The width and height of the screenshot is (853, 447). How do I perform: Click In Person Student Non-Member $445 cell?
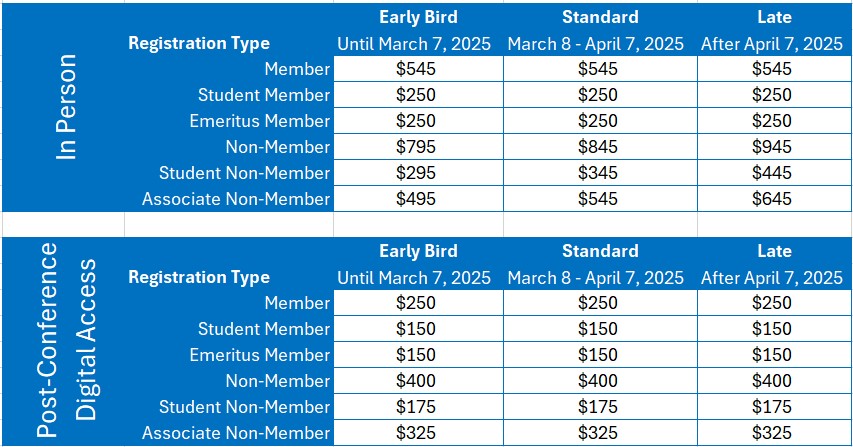pyautogui.click(x=775, y=173)
